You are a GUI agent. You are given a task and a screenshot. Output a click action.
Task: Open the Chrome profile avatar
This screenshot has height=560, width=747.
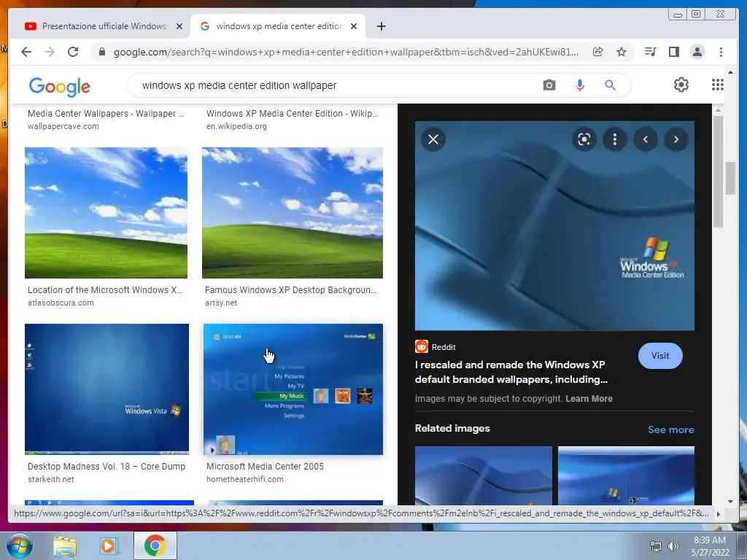(697, 52)
